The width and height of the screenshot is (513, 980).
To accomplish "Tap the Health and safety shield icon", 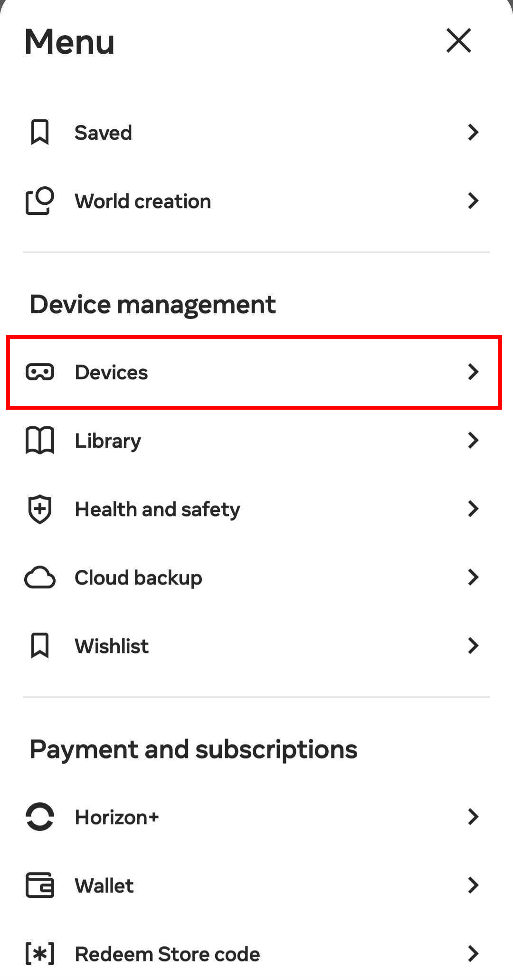I will click(40, 509).
